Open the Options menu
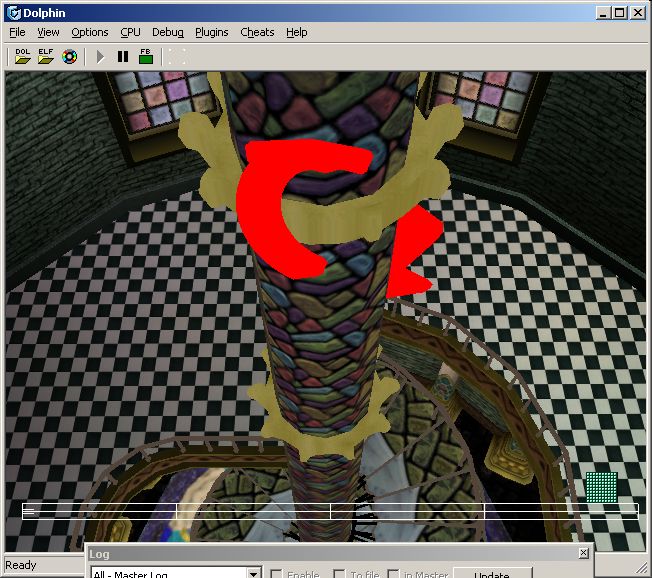The width and height of the screenshot is (652, 578). point(89,32)
